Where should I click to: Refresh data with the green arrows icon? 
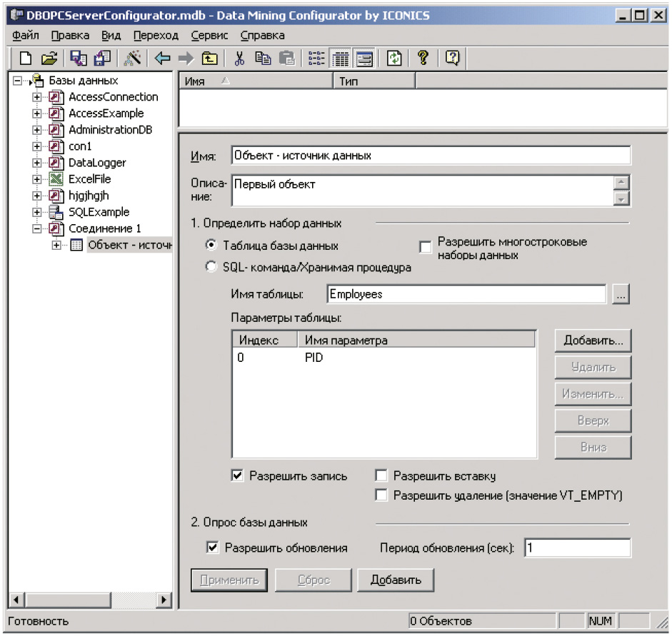pyautogui.click(x=394, y=58)
